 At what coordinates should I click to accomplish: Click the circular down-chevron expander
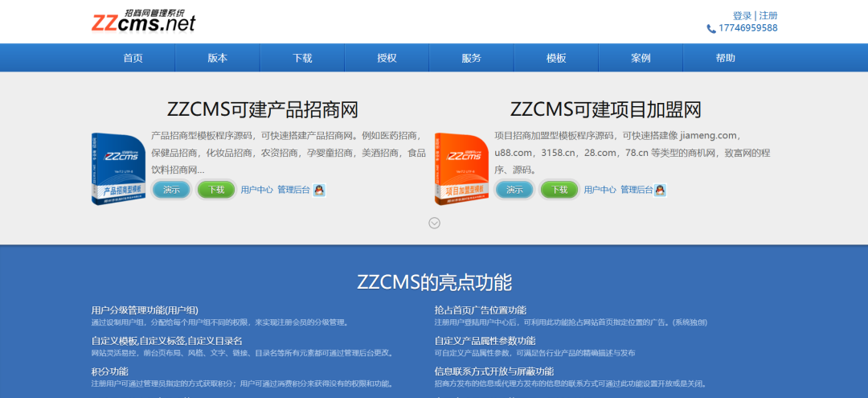435,223
